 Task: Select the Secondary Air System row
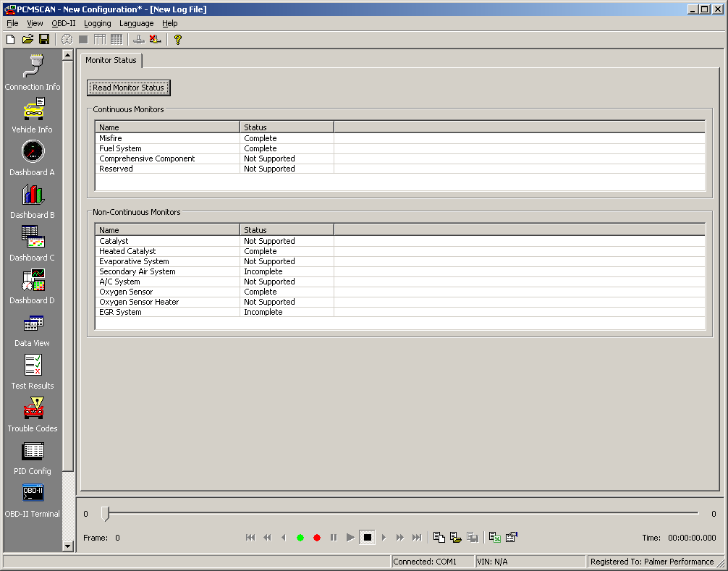pyautogui.click(x=400, y=271)
